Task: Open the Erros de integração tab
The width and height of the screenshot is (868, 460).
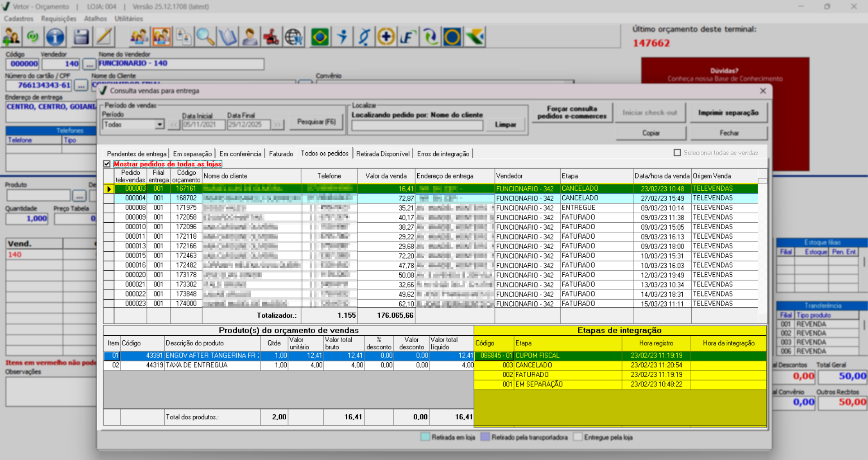Action: 443,154
